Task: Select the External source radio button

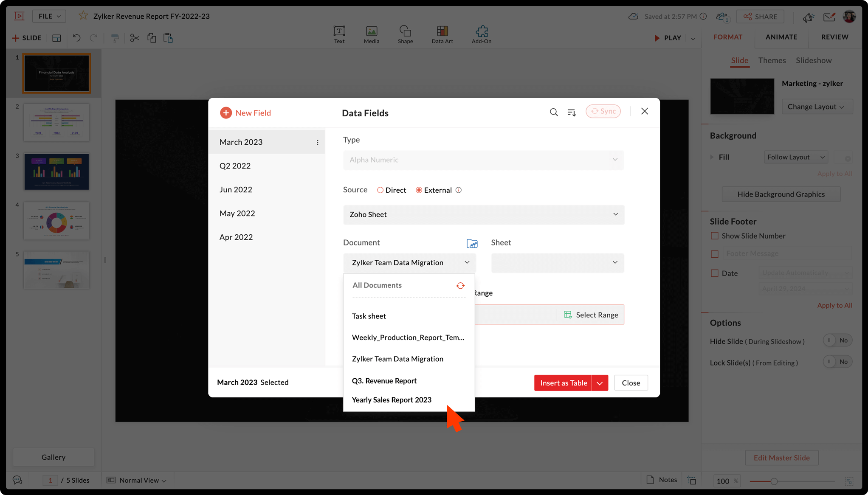Action: [x=419, y=190]
